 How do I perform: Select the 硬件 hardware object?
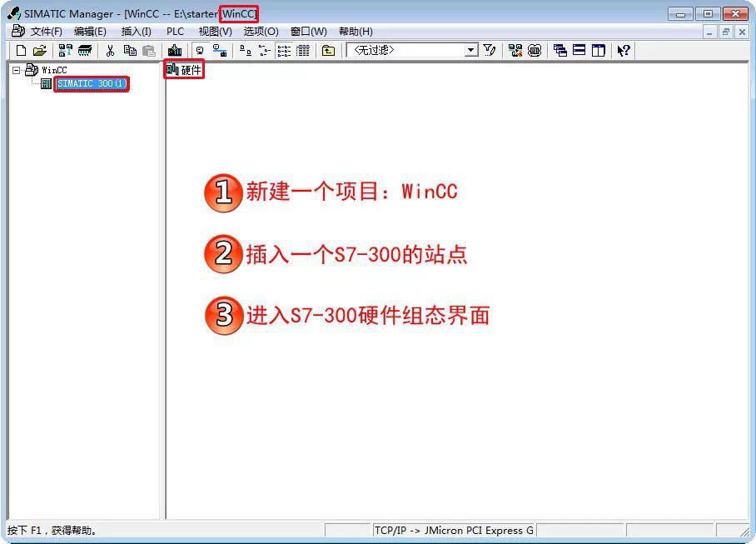(184, 70)
